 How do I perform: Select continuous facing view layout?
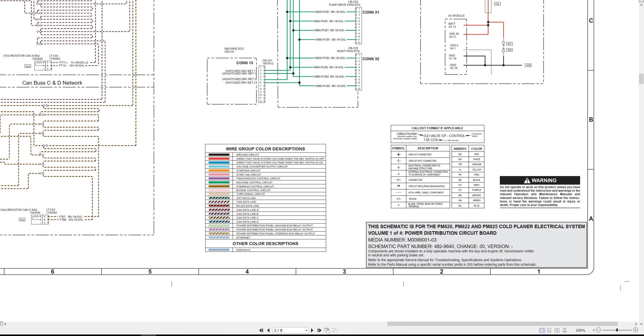(565, 330)
